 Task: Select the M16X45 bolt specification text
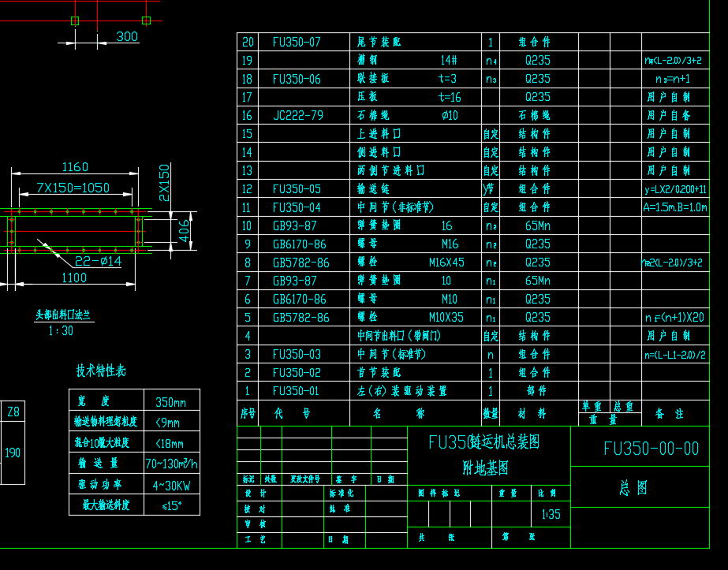pyautogui.click(x=446, y=263)
